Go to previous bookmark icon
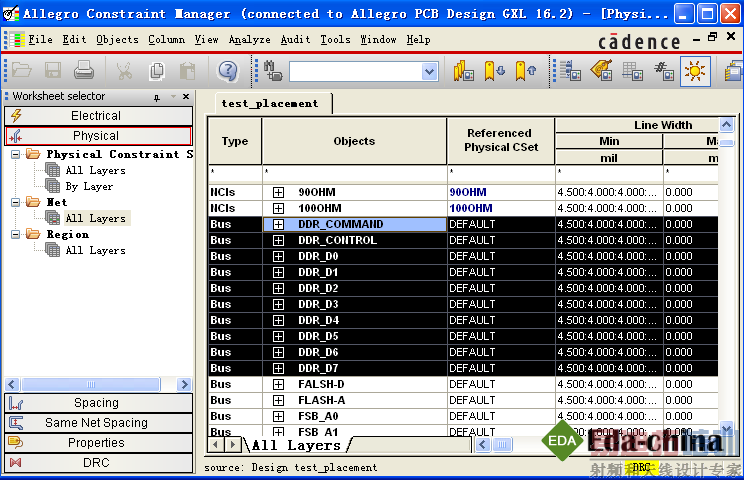This screenshot has width=744, height=480. pyautogui.click(x=525, y=71)
